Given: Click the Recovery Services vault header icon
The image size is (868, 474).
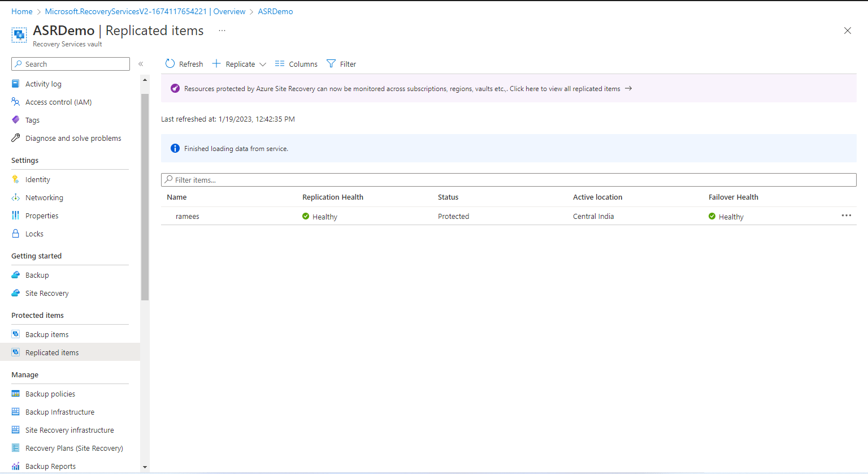Looking at the screenshot, I should click(x=19, y=35).
